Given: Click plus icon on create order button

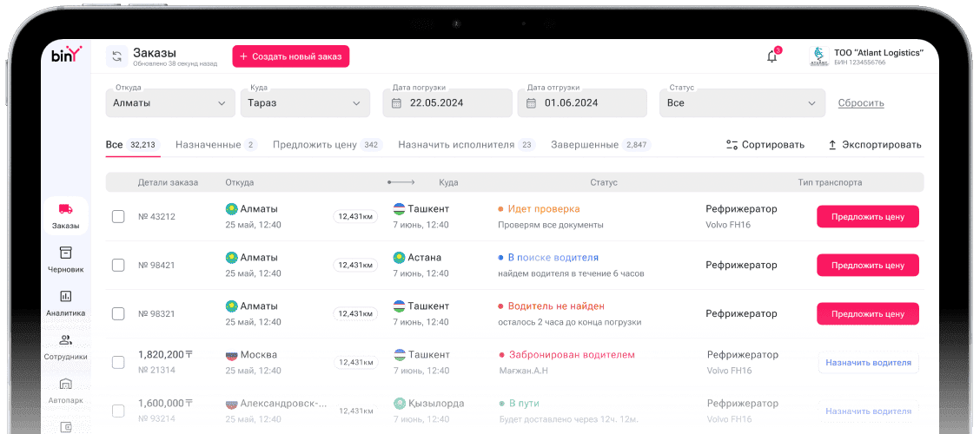Looking at the screenshot, I should click(x=244, y=56).
